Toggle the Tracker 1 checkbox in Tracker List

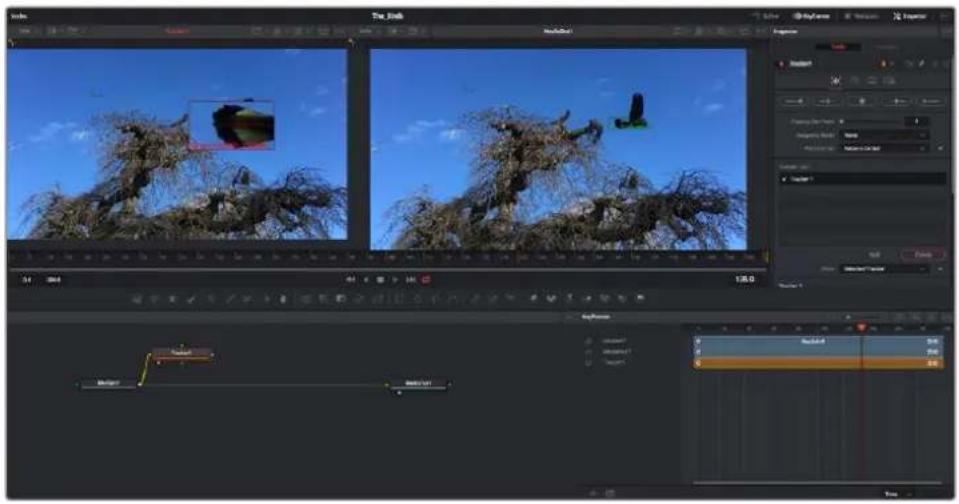point(784,179)
